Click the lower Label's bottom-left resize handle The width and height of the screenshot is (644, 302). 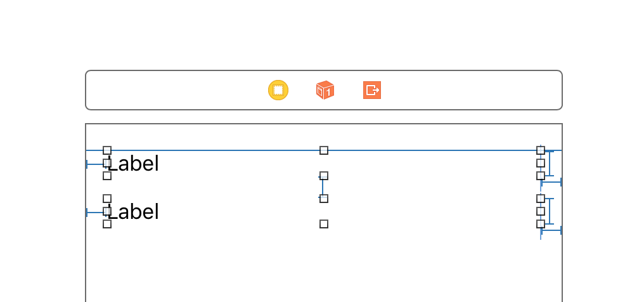[106, 224]
